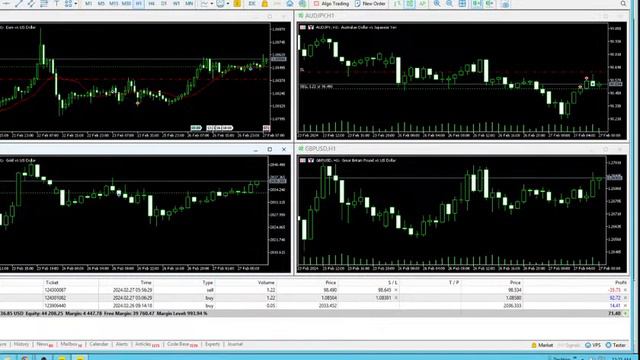Click the green globe toolbar icon
640x360 pixels.
pos(302,4)
